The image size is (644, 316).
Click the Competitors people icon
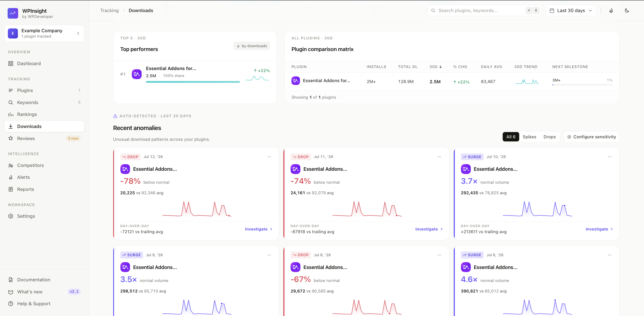point(11,165)
